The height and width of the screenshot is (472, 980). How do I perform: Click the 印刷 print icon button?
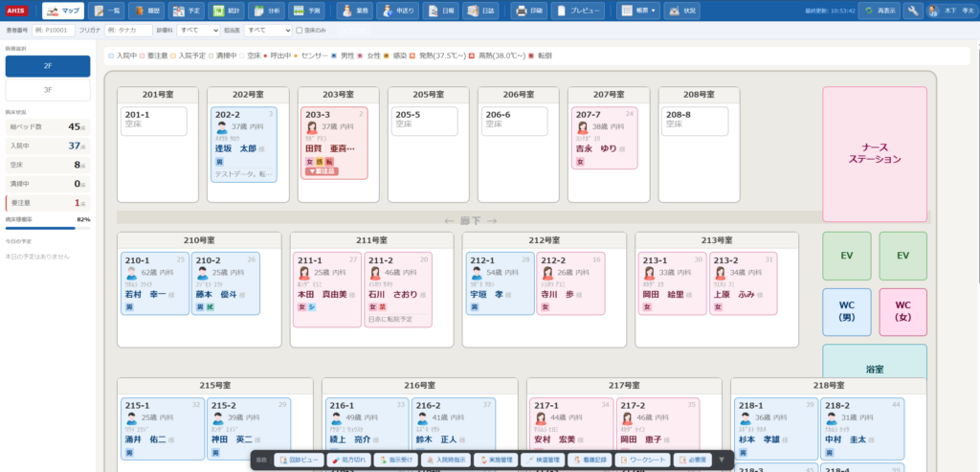[530, 11]
